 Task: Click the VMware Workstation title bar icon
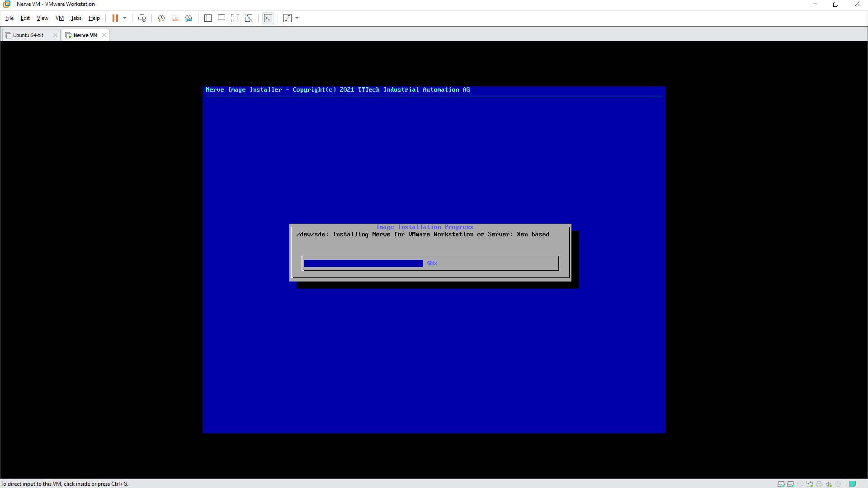click(x=7, y=4)
